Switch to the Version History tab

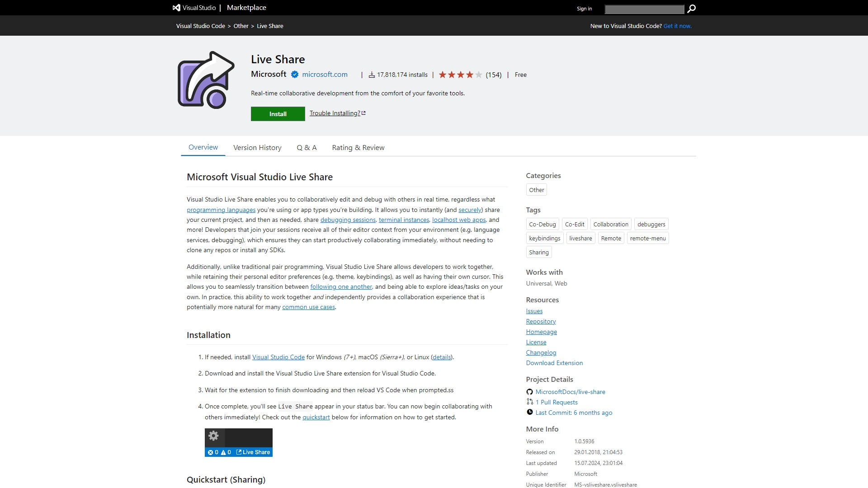257,148
